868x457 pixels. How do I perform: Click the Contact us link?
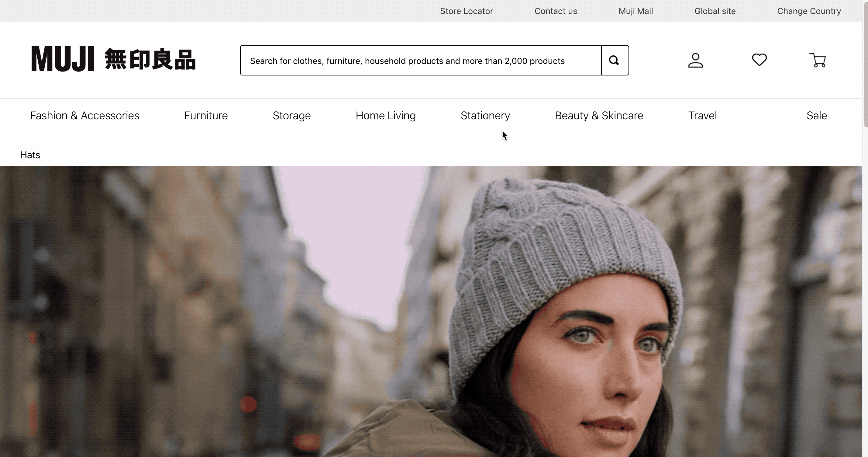[556, 11]
